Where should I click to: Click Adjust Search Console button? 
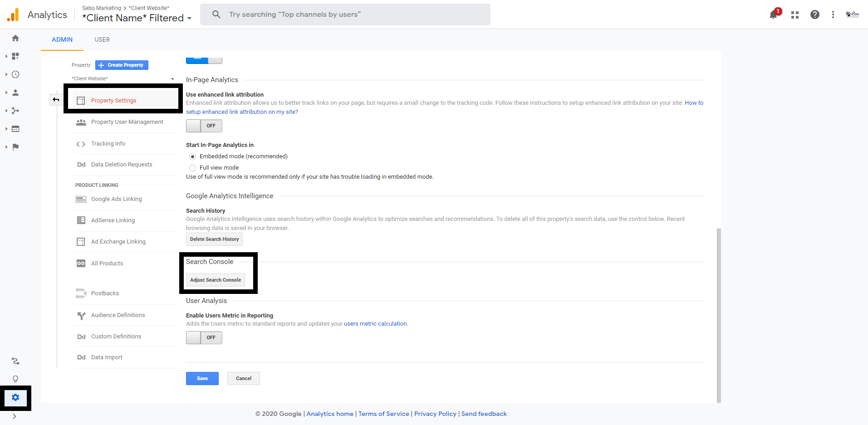point(216,280)
